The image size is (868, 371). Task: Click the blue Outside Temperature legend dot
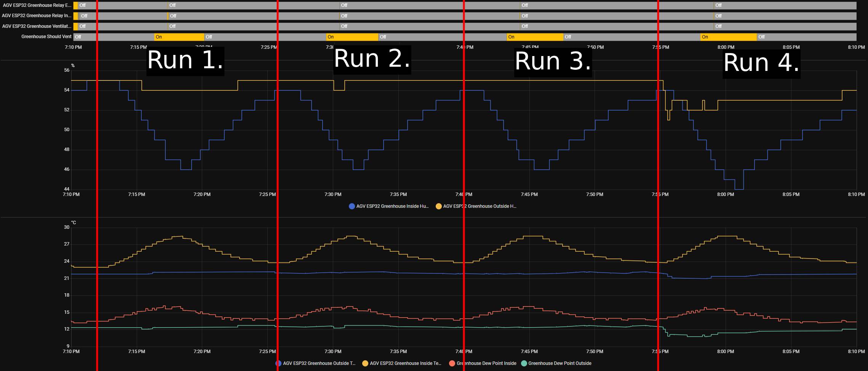(278, 363)
